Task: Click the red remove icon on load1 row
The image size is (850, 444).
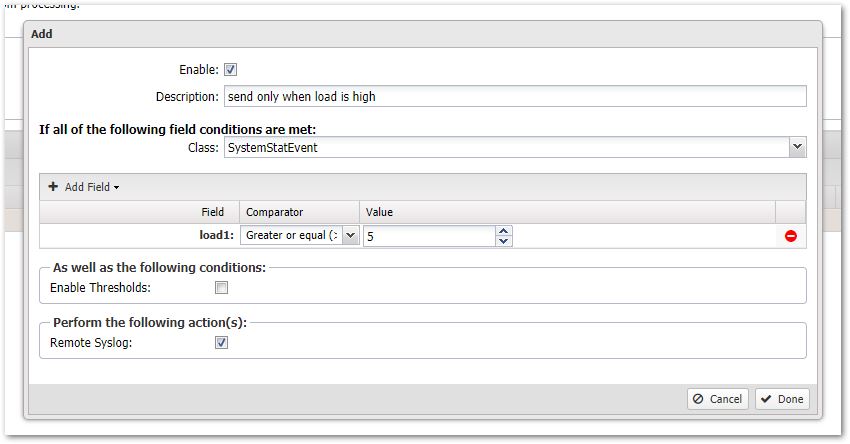Action: tap(790, 236)
